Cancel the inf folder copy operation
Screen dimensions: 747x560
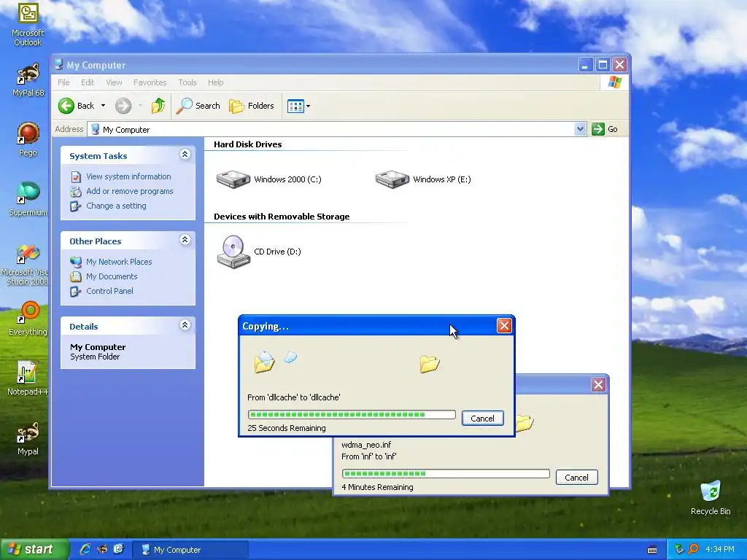pyautogui.click(x=576, y=477)
